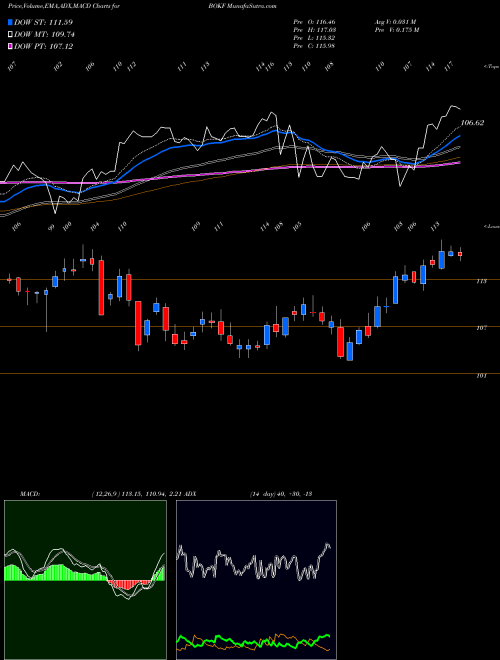Click the '101' price axis label
The width and height of the screenshot is (500, 660).
(481, 375)
